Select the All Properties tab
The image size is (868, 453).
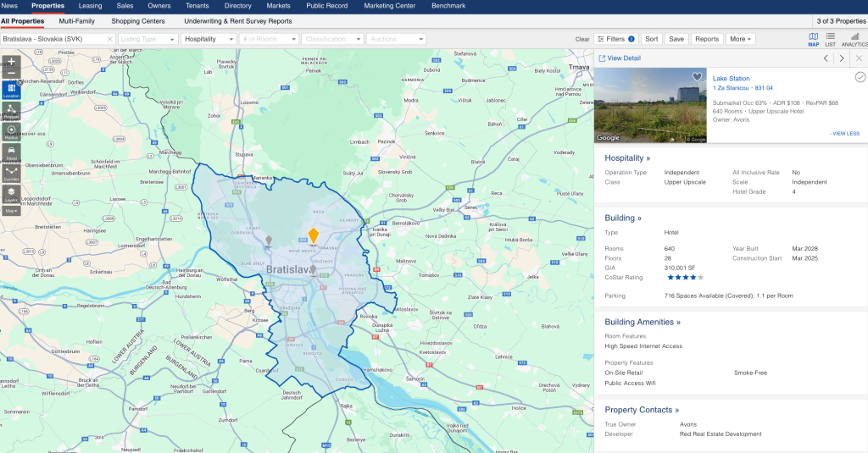coord(23,21)
